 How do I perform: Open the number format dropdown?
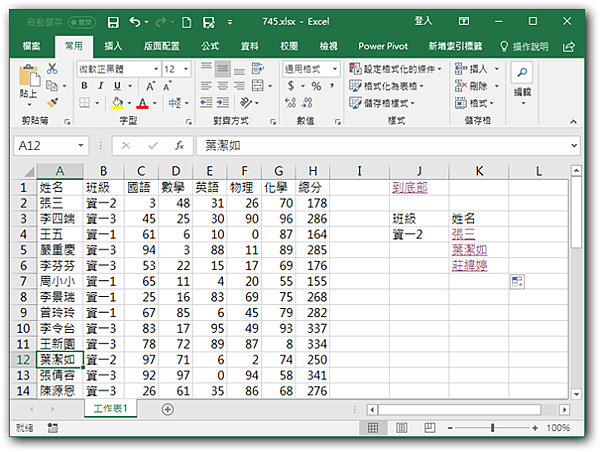coord(335,69)
